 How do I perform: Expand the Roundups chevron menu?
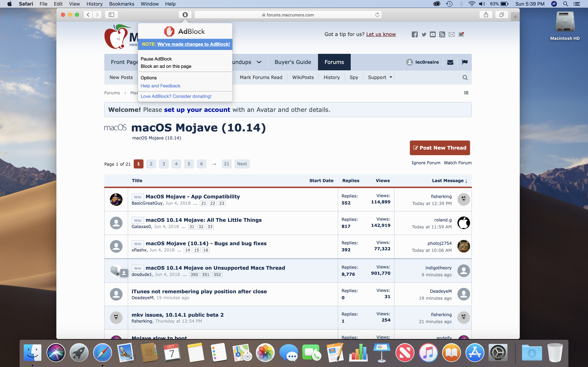click(259, 62)
